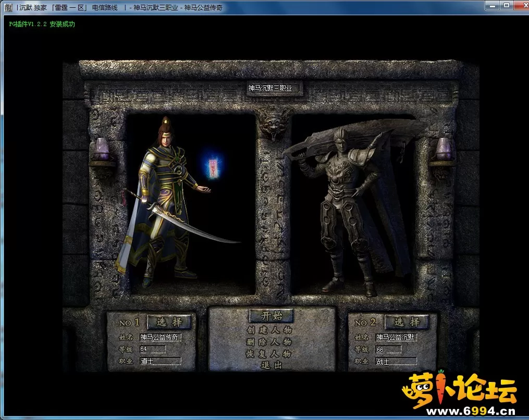Choose 恢复人物 to restore a character

(x=269, y=354)
